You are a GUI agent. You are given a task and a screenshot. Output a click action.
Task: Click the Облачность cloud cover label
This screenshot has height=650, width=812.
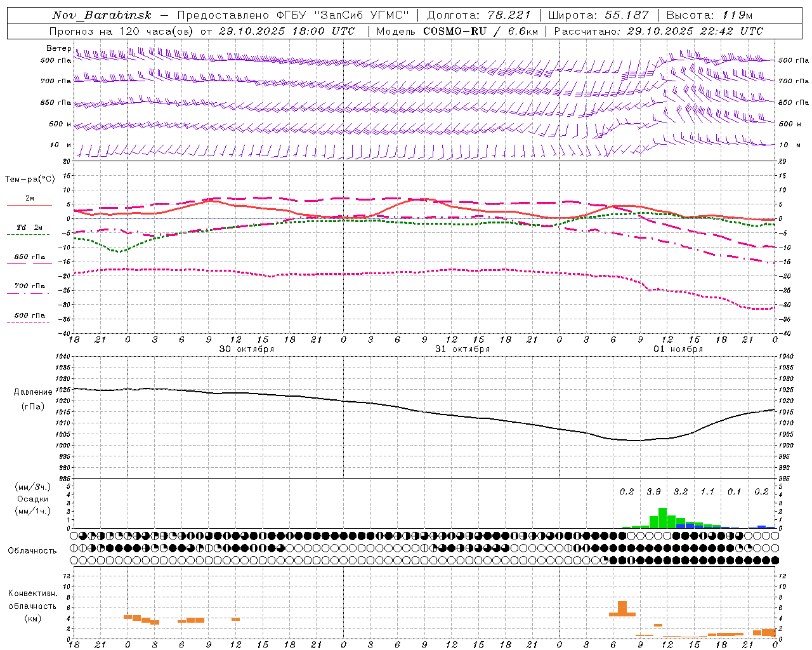pos(32,551)
